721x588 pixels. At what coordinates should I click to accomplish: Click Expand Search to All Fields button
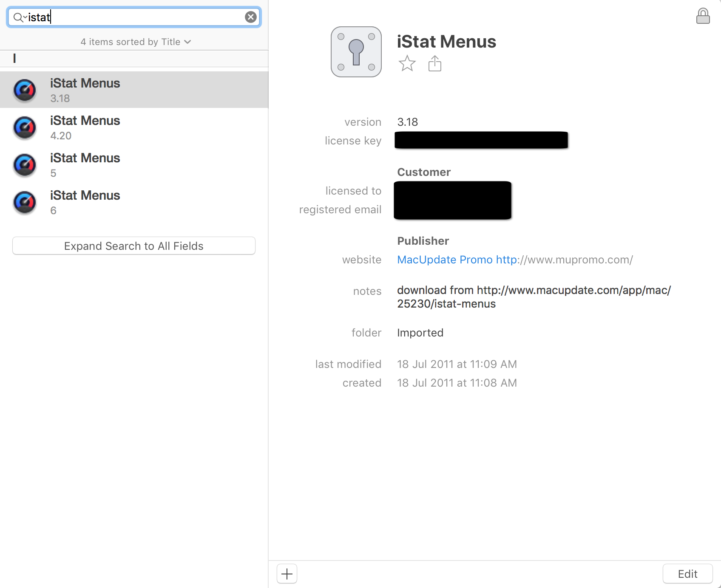click(x=134, y=246)
